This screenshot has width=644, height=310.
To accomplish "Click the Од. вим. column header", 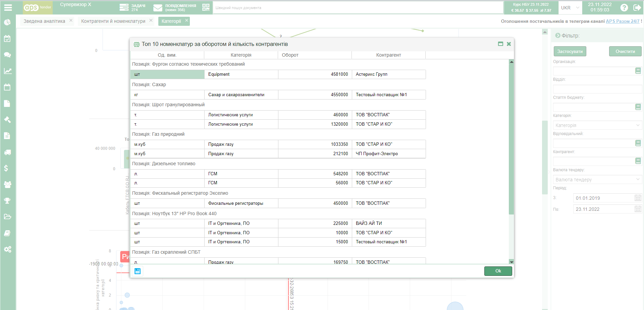I will click(x=167, y=55).
